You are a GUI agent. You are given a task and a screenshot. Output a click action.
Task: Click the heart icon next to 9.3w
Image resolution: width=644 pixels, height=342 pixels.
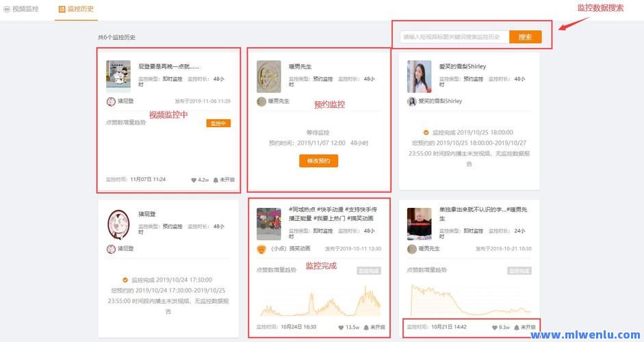click(494, 328)
